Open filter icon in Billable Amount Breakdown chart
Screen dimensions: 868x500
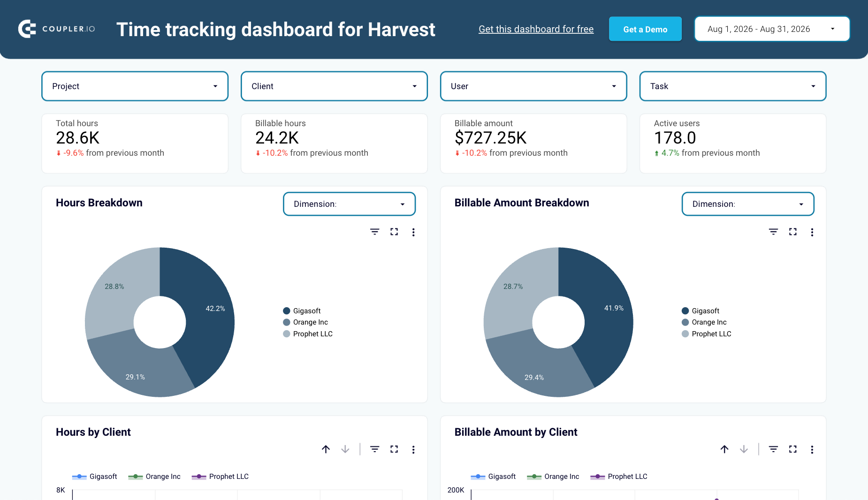pos(773,232)
